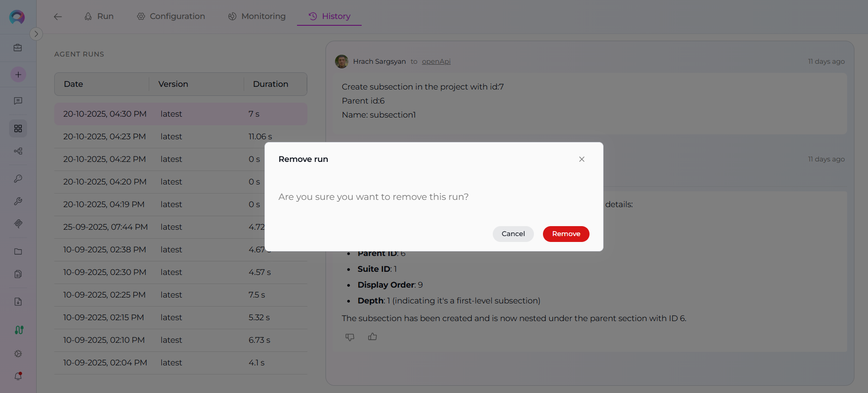Open the chat message icon in sidebar
The width and height of the screenshot is (868, 393).
pos(18,101)
